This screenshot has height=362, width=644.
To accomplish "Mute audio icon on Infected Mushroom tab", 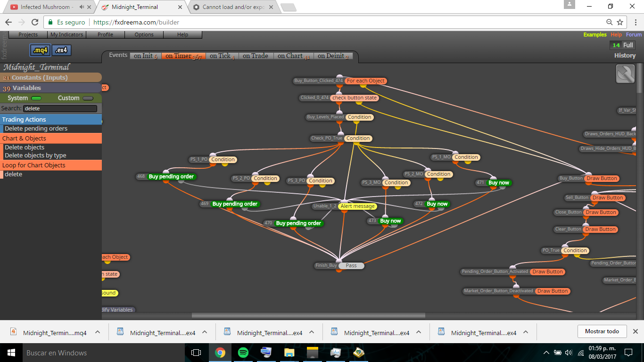I will tap(82, 7).
